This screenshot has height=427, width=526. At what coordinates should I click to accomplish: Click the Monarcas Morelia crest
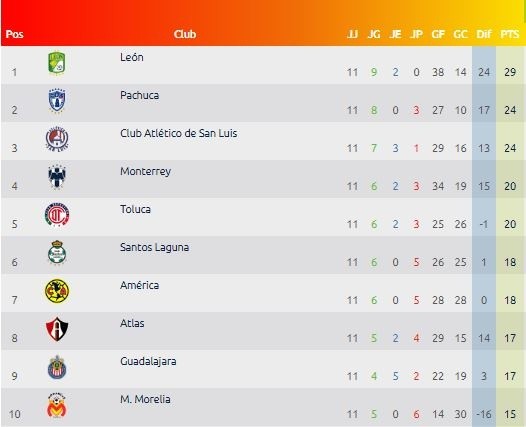(x=57, y=405)
